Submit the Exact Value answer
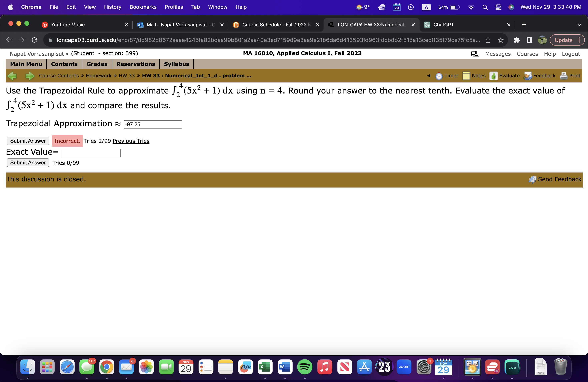 pos(28,163)
